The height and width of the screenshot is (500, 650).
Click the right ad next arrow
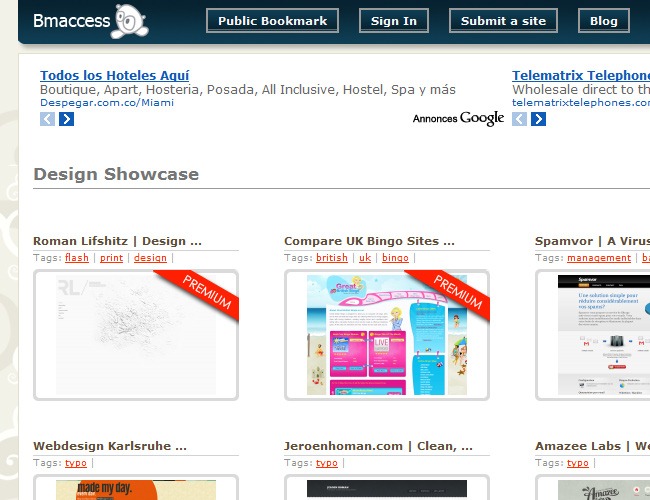click(x=538, y=119)
